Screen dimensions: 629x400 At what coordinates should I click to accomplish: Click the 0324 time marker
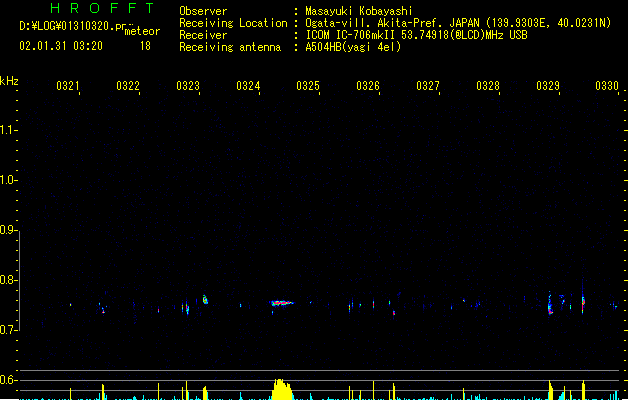[248, 86]
